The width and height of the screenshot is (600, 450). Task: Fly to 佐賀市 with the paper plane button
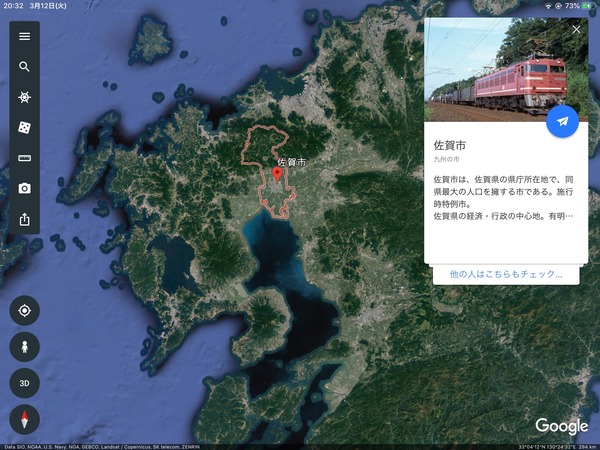562,121
